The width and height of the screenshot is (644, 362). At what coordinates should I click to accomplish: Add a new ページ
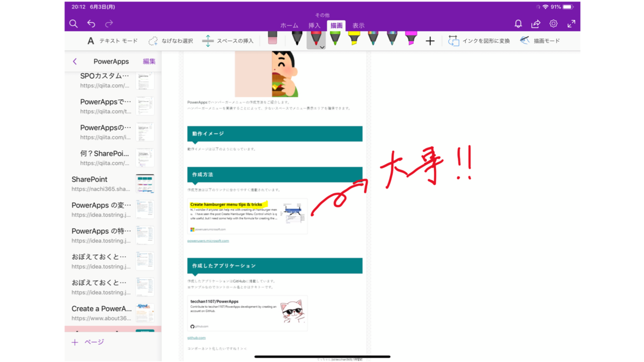tap(88, 342)
